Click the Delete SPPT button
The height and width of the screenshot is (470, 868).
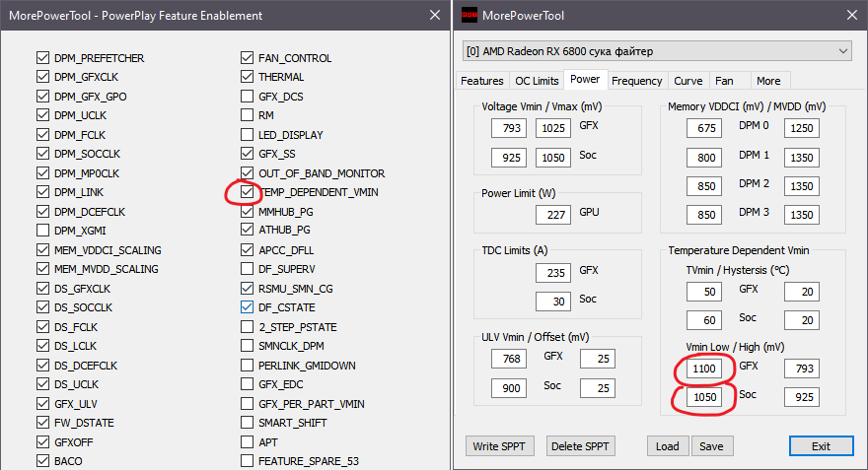tap(580, 446)
